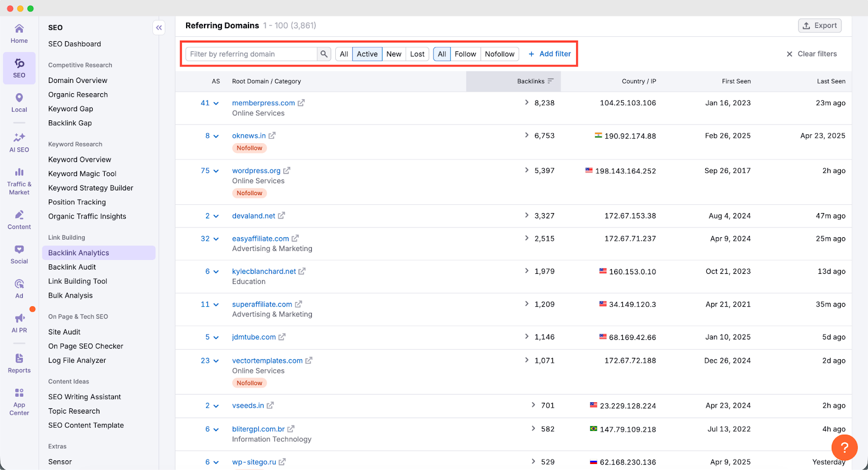Open the blitergpl.com.br domain link
868x470 pixels.
[x=258, y=429]
